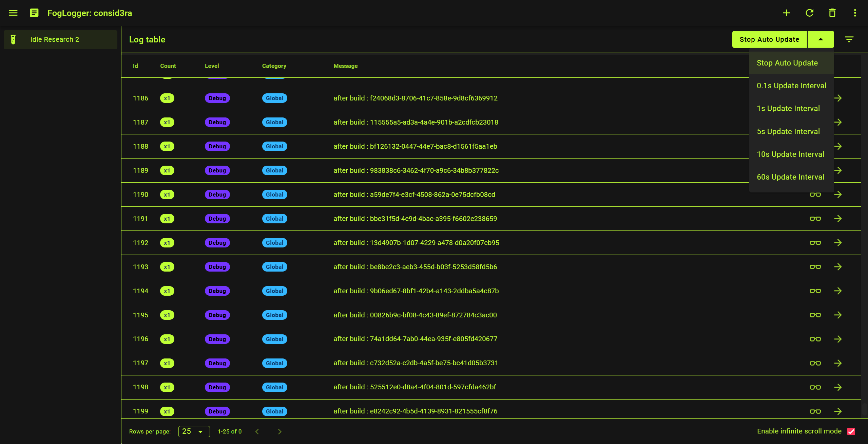This screenshot has height=444, width=868.
Task: Click the plus add icon in header
Action: click(x=786, y=13)
